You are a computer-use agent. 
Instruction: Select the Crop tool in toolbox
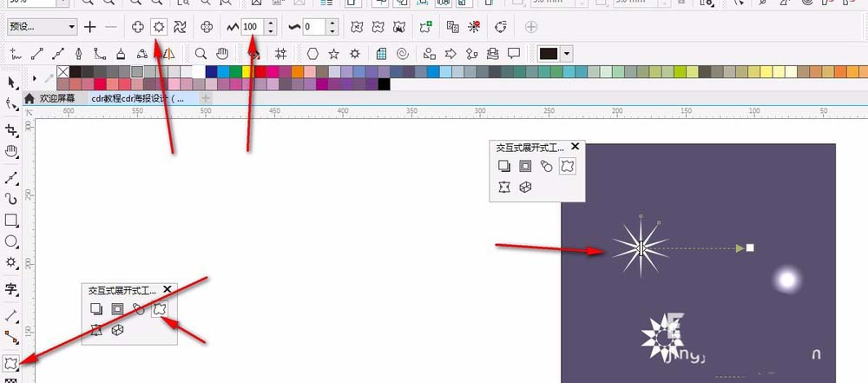coord(11,130)
